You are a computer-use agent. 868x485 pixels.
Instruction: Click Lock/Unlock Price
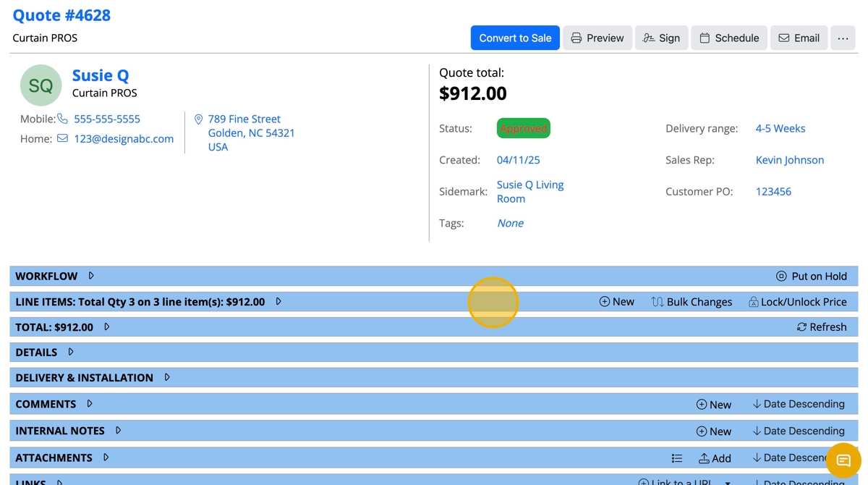click(797, 302)
